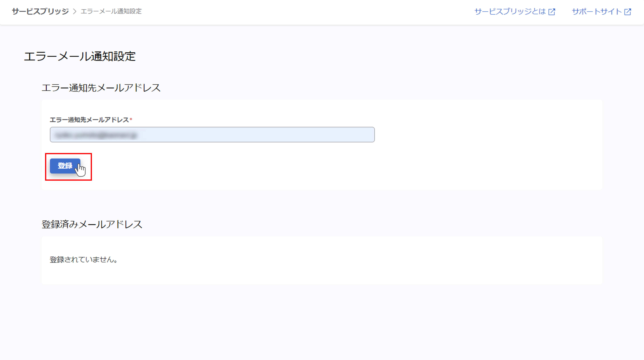Image resolution: width=644 pixels, height=360 pixels.
Task: Click the hand pointer icon on 登録
Action: click(x=80, y=170)
